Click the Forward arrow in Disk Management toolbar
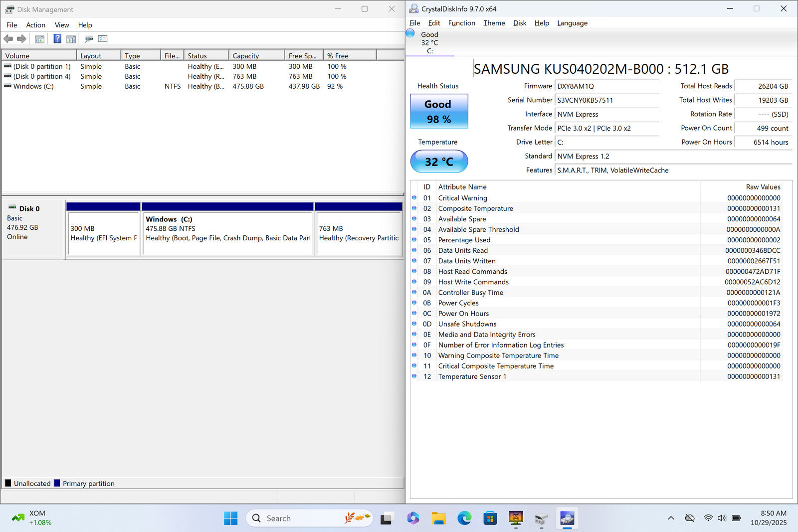This screenshot has width=798, height=532. pyautogui.click(x=21, y=39)
